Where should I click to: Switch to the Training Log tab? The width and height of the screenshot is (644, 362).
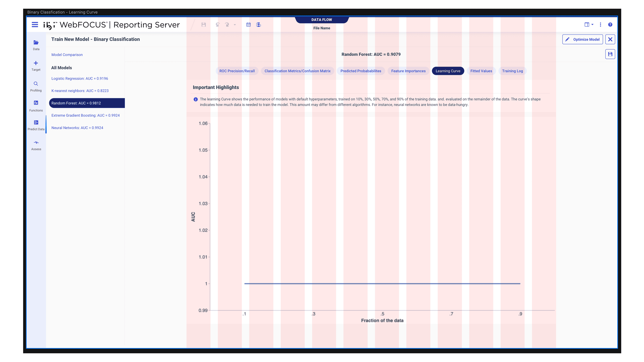[512, 71]
